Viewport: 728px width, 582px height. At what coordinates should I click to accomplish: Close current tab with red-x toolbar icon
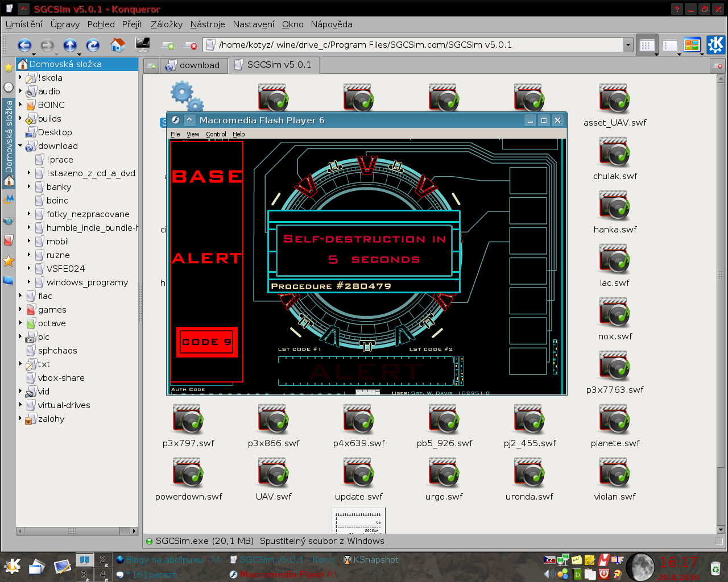point(191,45)
